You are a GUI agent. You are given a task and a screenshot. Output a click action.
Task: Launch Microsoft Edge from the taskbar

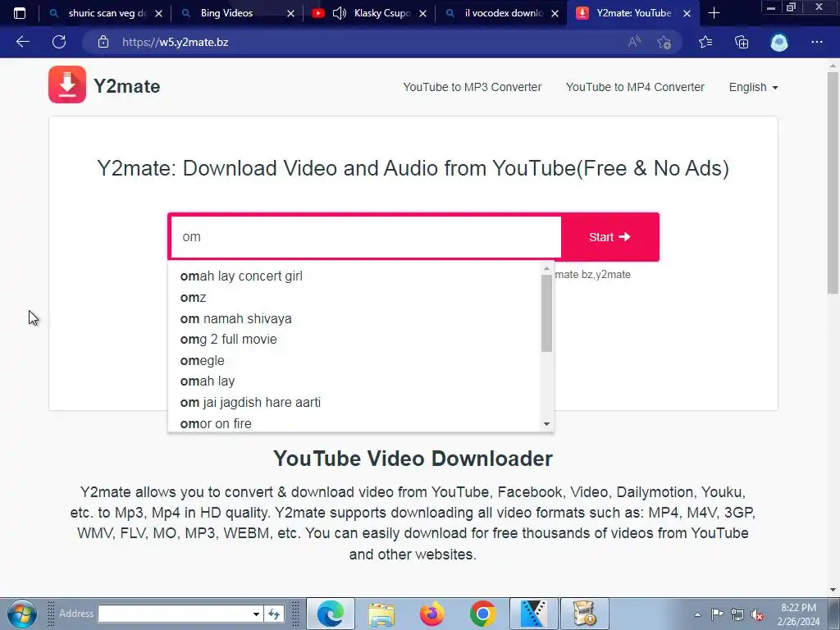pyautogui.click(x=330, y=614)
